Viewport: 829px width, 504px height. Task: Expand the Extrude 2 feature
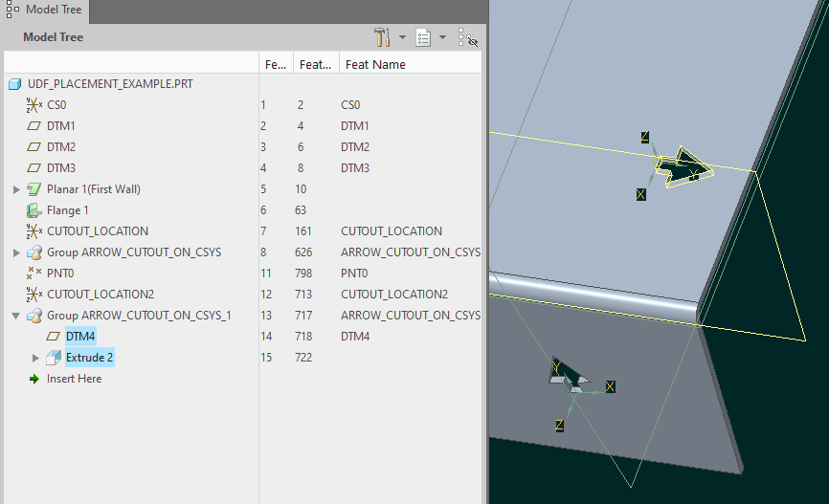(x=36, y=358)
